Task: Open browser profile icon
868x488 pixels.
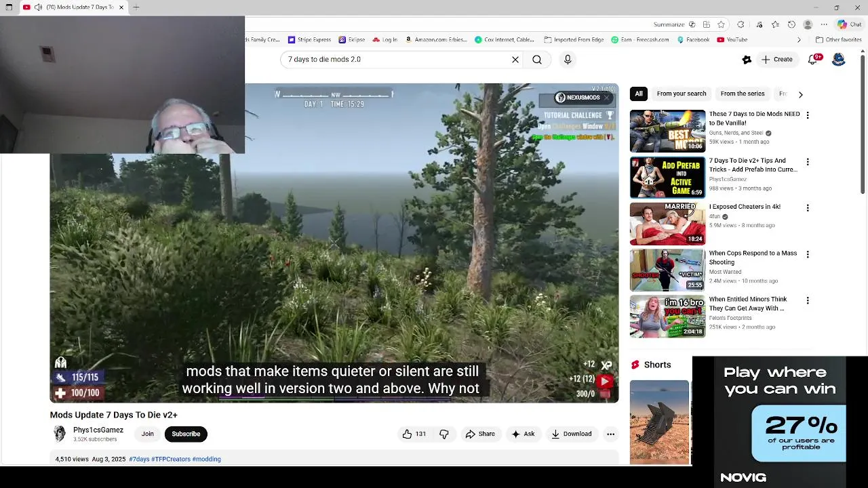Action: tap(807, 24)
